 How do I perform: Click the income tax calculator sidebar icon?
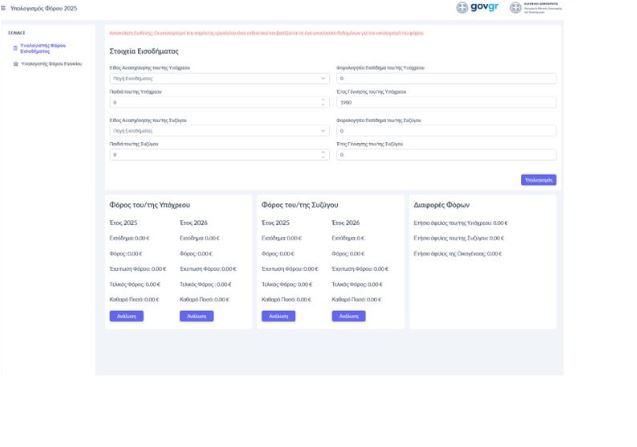[15, 46]
